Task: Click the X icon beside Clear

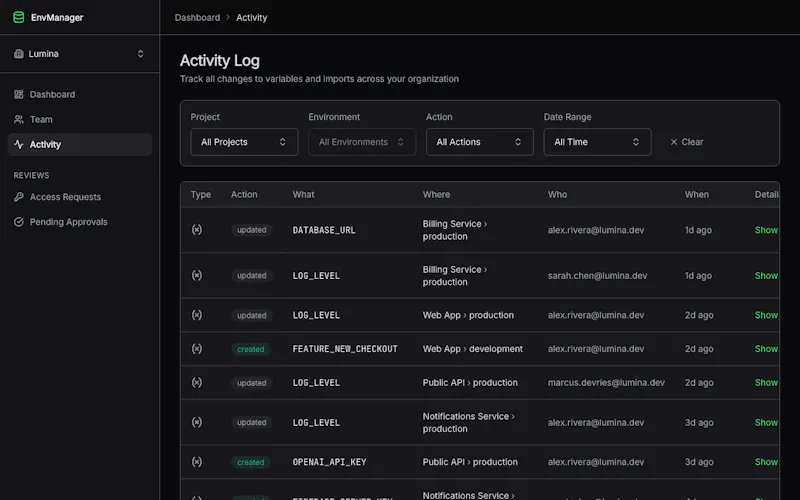Action: (673, 142)
